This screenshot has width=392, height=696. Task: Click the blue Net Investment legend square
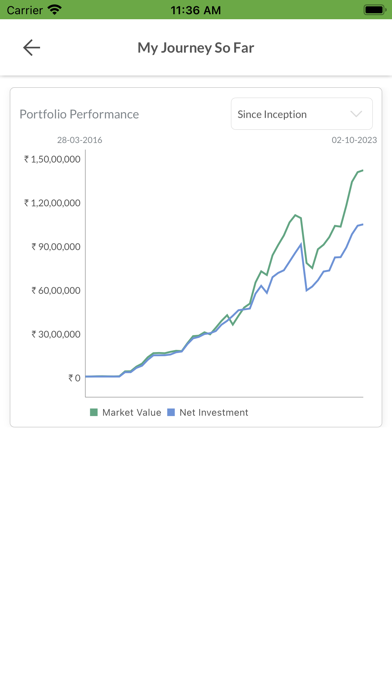pyautogui.click(x=171, y=412)
